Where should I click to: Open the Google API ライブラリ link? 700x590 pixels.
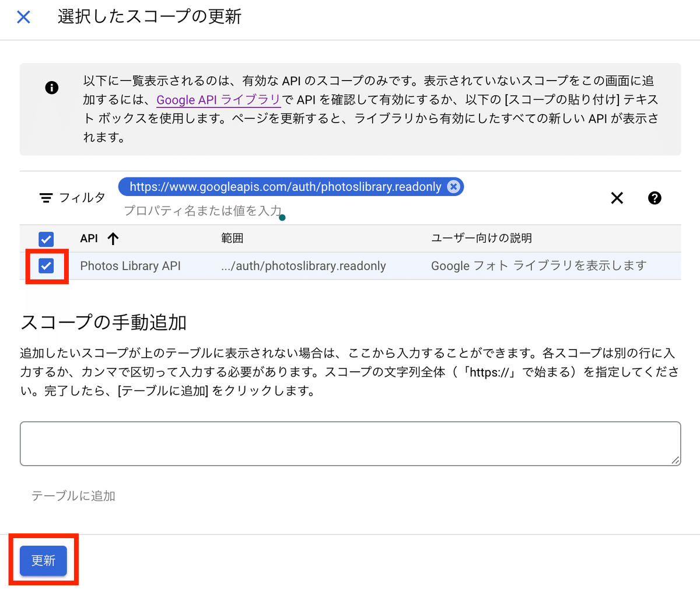tap(219, 100)
